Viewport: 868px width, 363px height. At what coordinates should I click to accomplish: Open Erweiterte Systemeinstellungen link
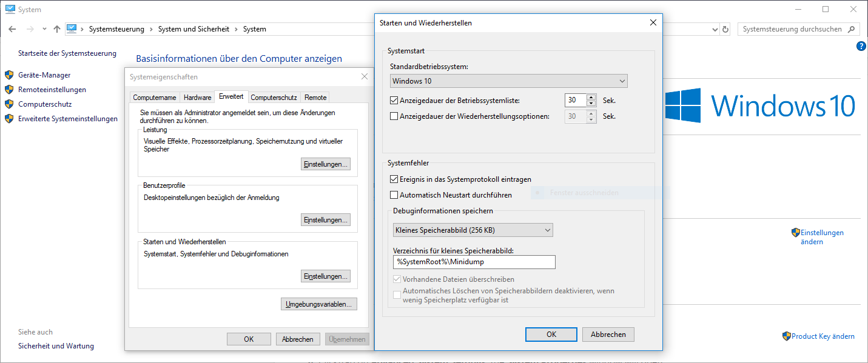pos(68,119)
